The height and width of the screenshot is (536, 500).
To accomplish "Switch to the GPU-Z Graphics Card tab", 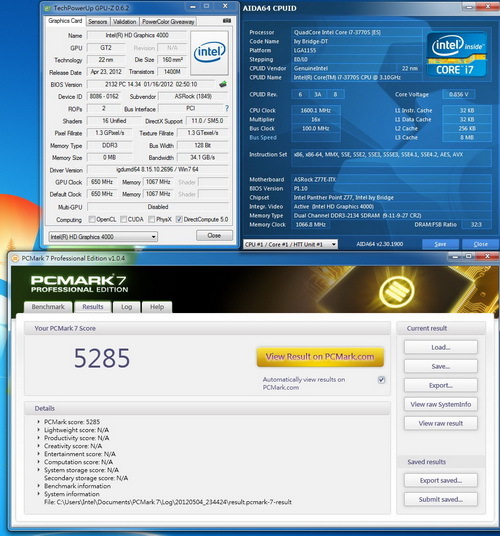I will [x=65, y=21].
